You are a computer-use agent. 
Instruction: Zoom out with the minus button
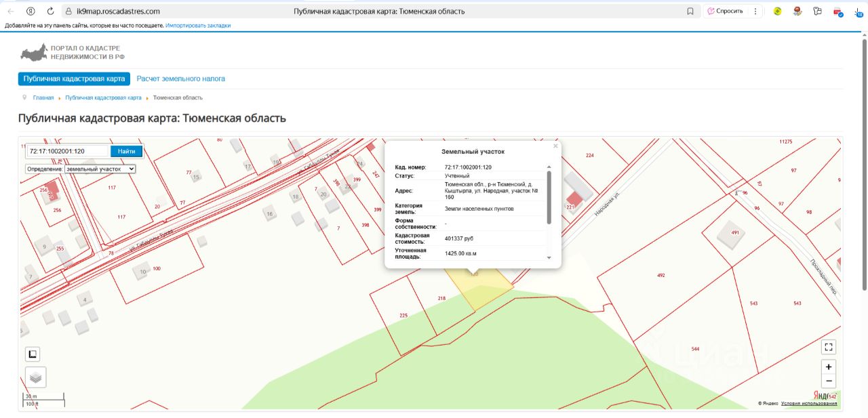(x=828, y=381)
